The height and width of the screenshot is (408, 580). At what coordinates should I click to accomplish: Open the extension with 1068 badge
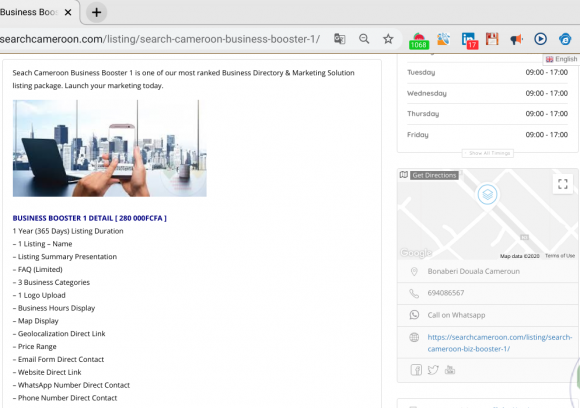click(419, 41)
